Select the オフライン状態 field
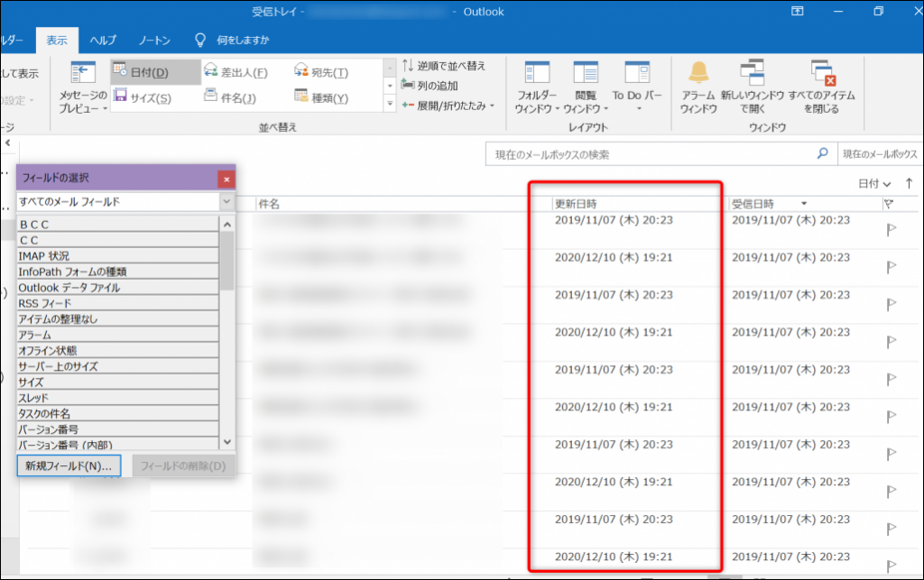 point(118,351)
